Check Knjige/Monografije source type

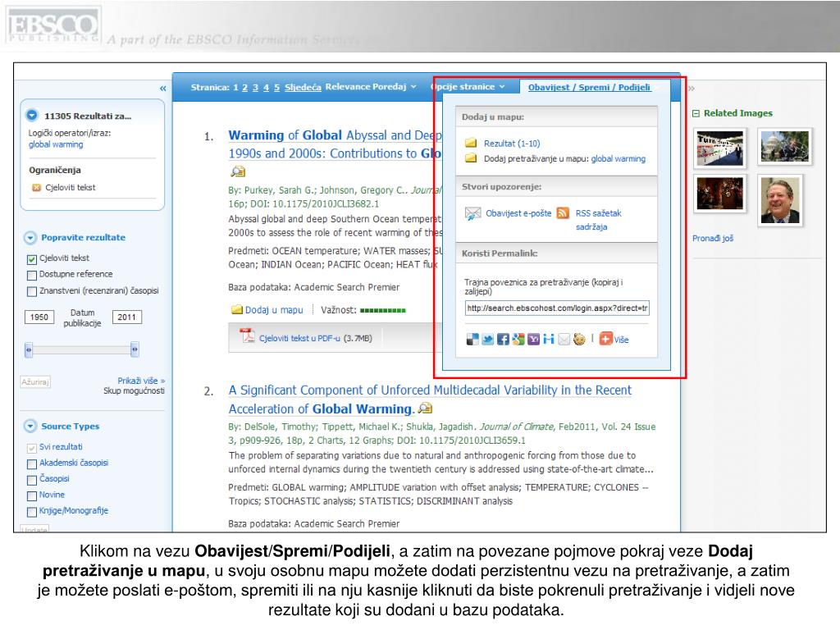tap(32, 512)
